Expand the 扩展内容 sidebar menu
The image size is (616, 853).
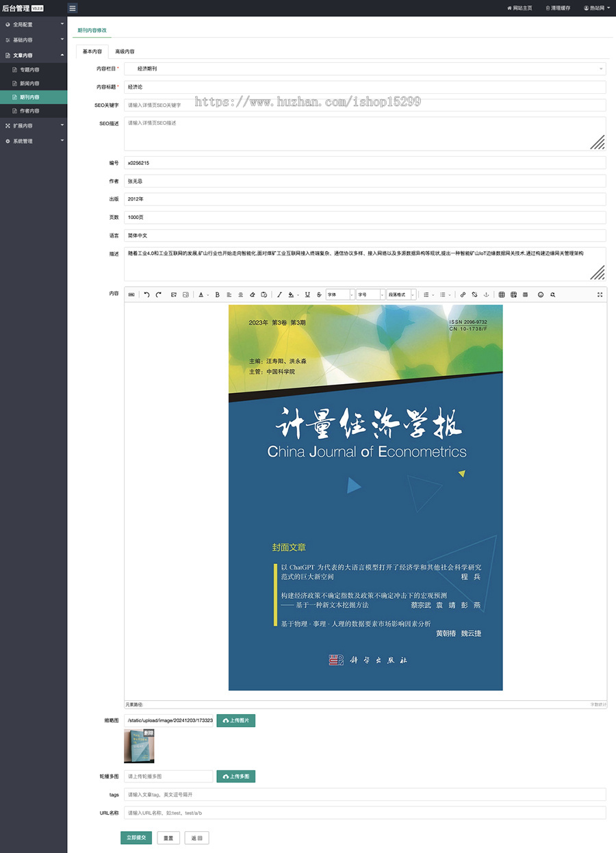(34, 126)
